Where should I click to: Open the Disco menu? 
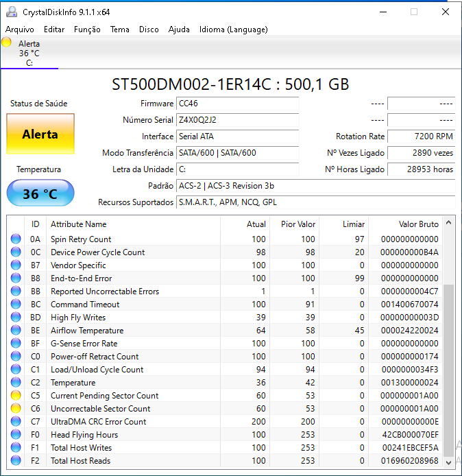[149, 29]
